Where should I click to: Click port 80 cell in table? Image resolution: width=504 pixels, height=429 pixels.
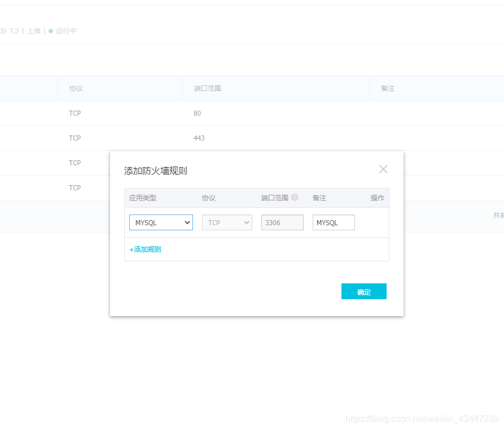click(198, 113)
